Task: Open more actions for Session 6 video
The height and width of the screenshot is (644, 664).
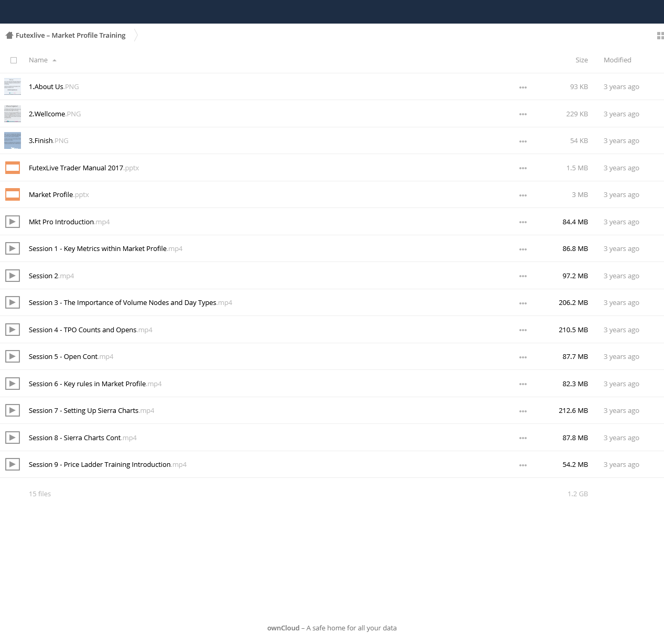Action: click(x=523, y=384)
